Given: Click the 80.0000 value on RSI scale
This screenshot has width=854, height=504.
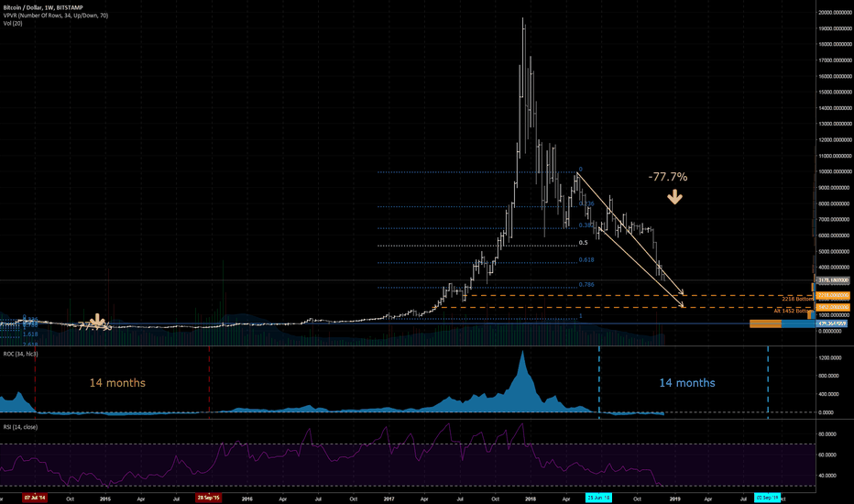Looking at the screenshot, I should (827, 434).
